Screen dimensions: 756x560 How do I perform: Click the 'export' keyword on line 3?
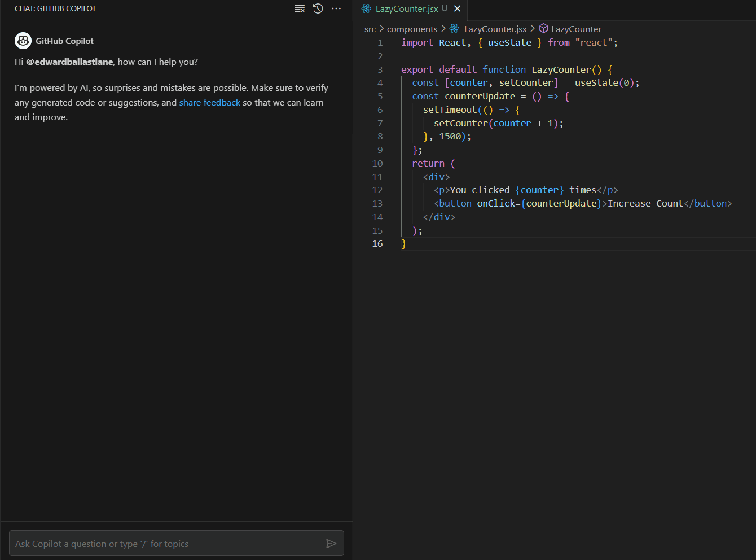tap(417, 69)
